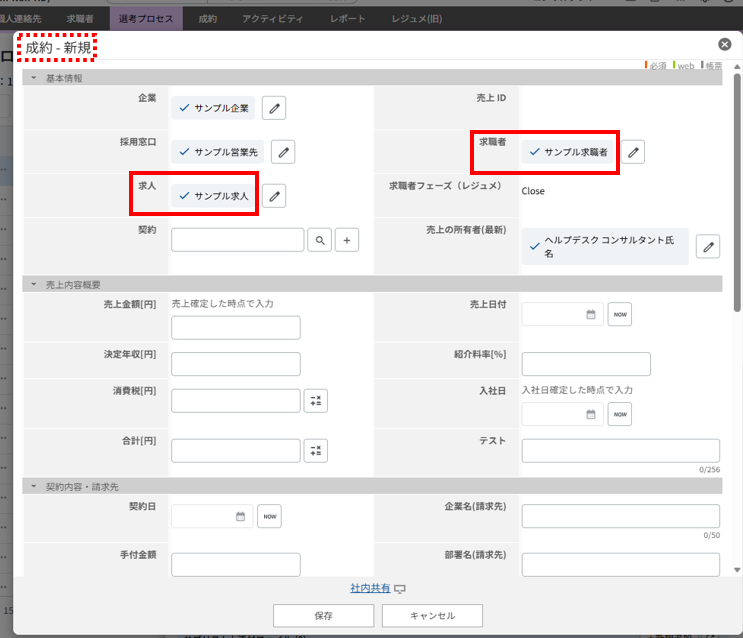
Task: Click the pencil icon next to サンプル求人
Action: pos(274,196)
